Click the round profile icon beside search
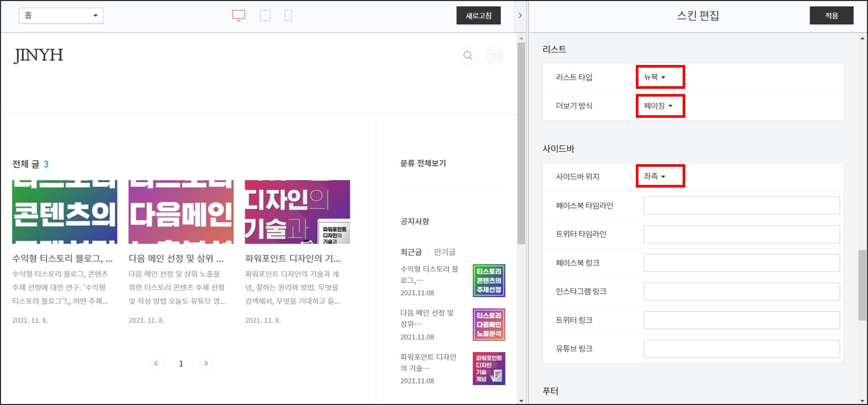This screenshot has height=405, width=868. pyautogui.click(x=494, y=55)
